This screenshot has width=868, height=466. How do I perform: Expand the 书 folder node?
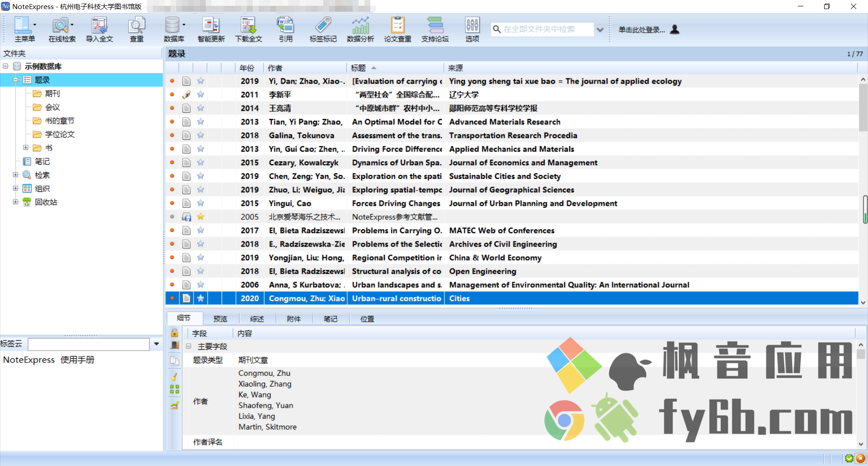pyautogui.click(x=26, y=147)
